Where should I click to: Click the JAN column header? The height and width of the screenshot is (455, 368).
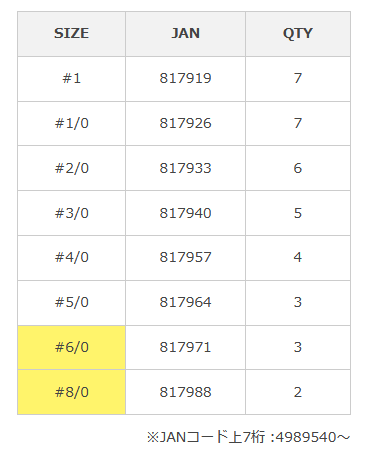coord(185,34)
